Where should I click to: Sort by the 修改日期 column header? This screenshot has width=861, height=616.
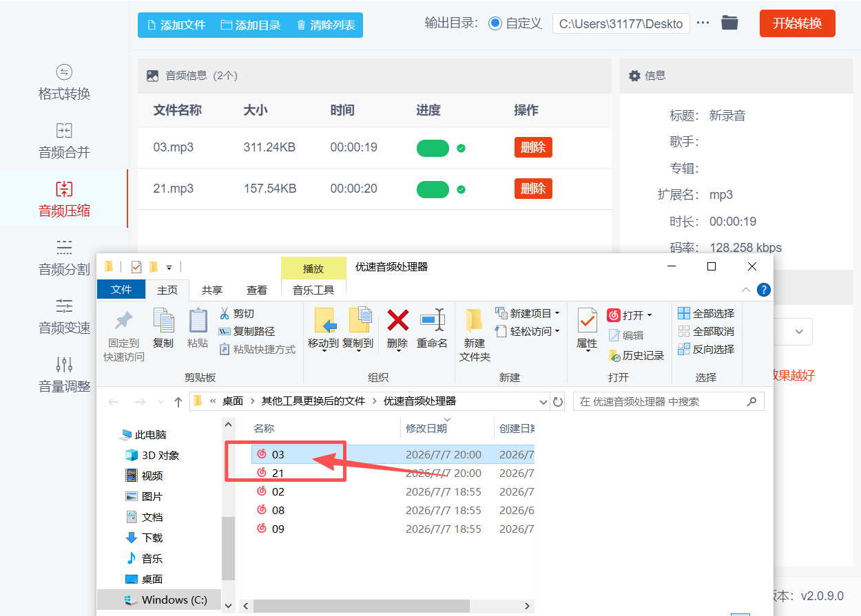(426, 428)
